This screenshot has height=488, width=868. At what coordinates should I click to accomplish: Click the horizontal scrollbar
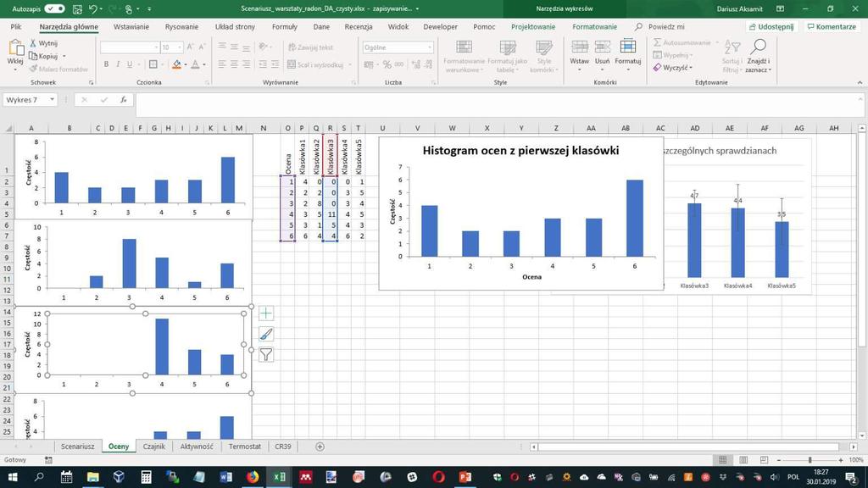tap(688, 446)
